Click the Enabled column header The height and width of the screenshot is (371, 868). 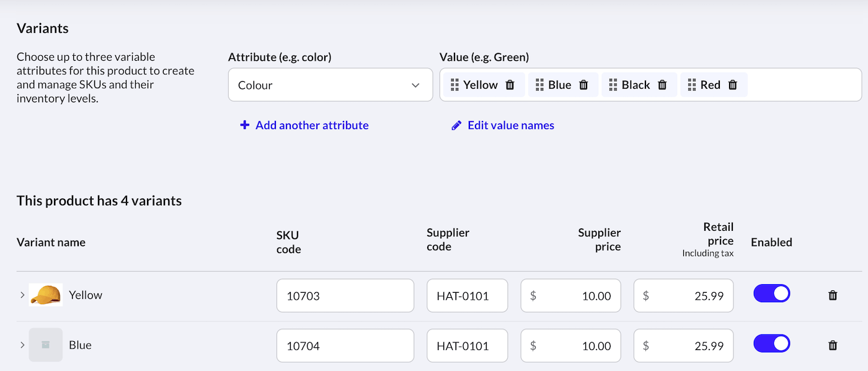[771, 243]
